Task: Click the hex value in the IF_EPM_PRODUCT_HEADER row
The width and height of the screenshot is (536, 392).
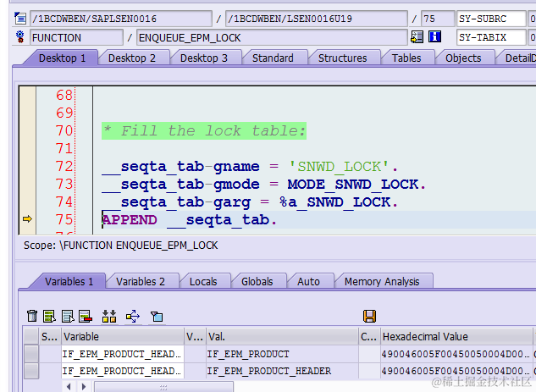Action: click(x=456, y=371)
